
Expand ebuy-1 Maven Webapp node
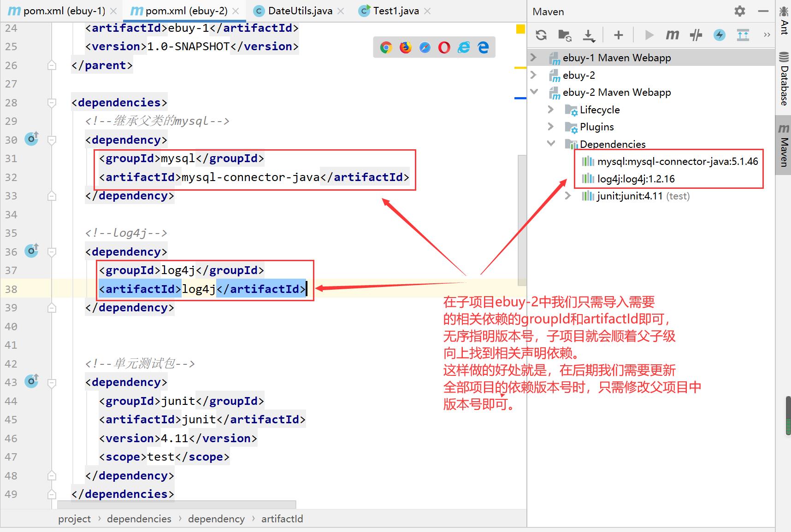coord(534,58)
